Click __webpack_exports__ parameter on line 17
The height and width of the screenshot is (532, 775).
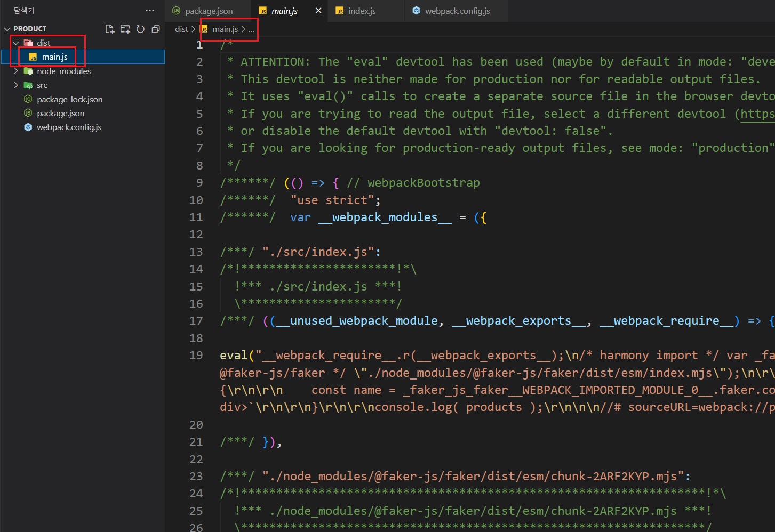pos(518,321)
